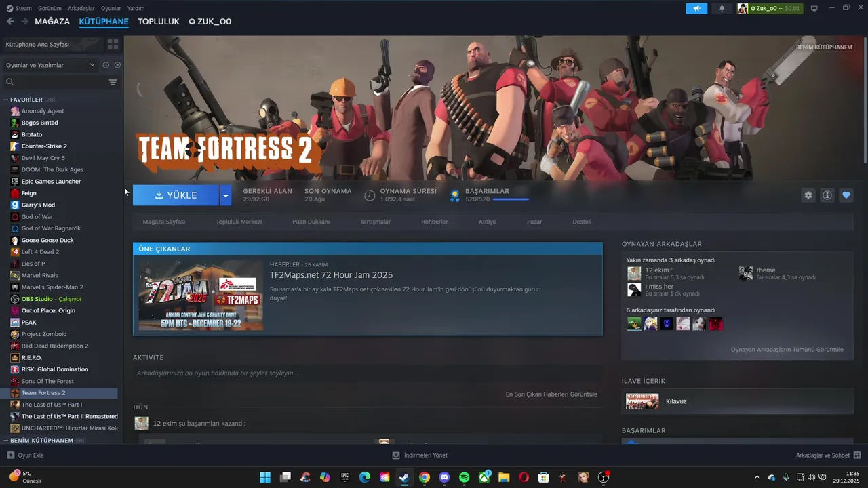The width and height of the screenshot is (868, 488).
Task: Click the achievements progress bar
Action: click(x=511, y=199)
